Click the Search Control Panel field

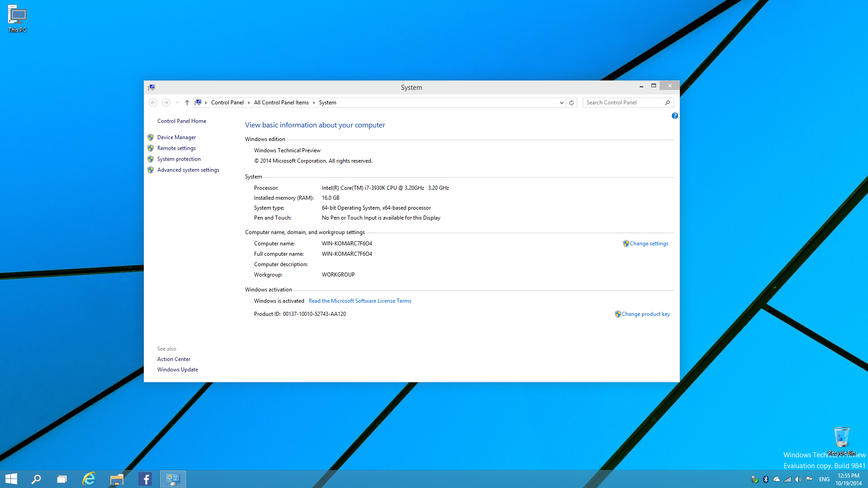click(623, 103)
